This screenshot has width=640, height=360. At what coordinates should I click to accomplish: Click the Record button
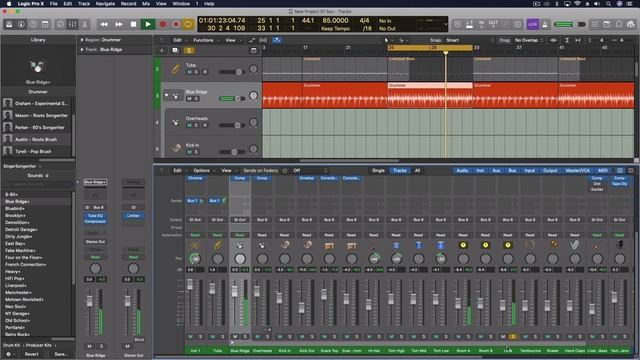coord(162,24)
